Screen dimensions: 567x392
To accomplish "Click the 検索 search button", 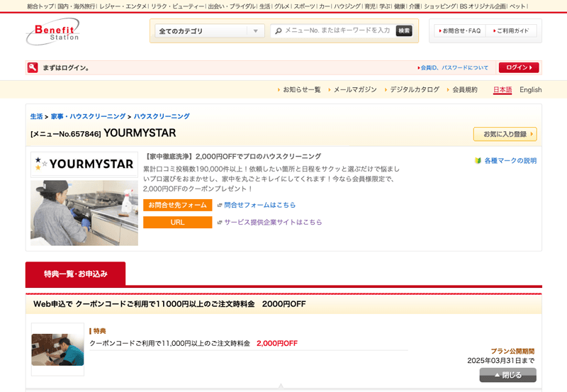I will (404, 30).
